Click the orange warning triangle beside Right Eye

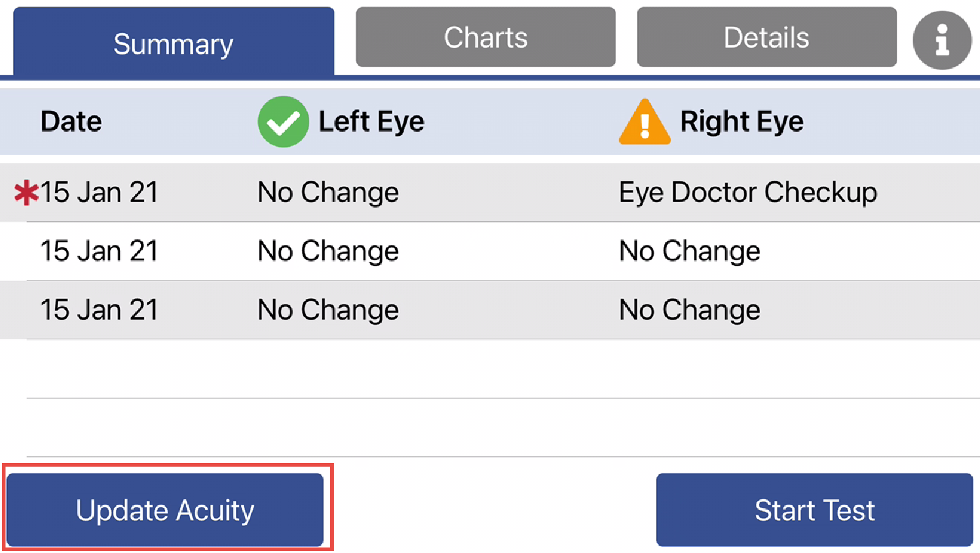[644, 122]
